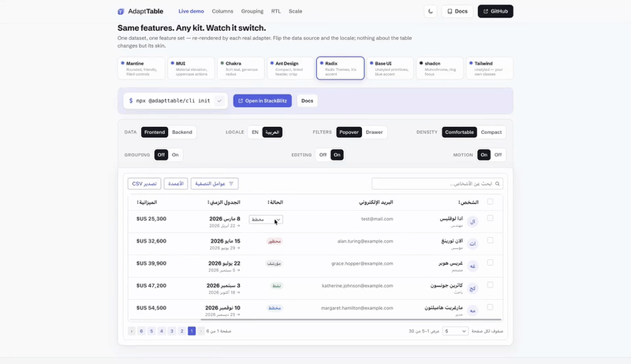
Task: Sort by الحالة status column header
Action: tap(275, 202)
